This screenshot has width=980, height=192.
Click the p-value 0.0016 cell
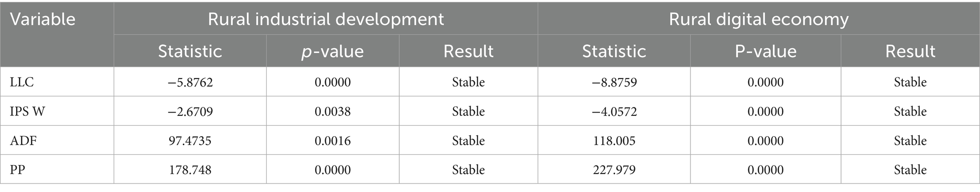pyautogui.click(x=333, y=140)
